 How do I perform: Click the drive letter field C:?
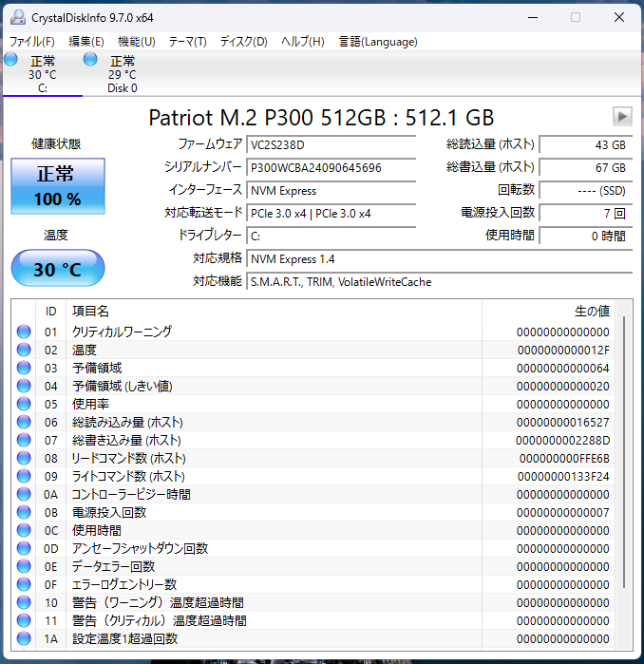[331, 237]
